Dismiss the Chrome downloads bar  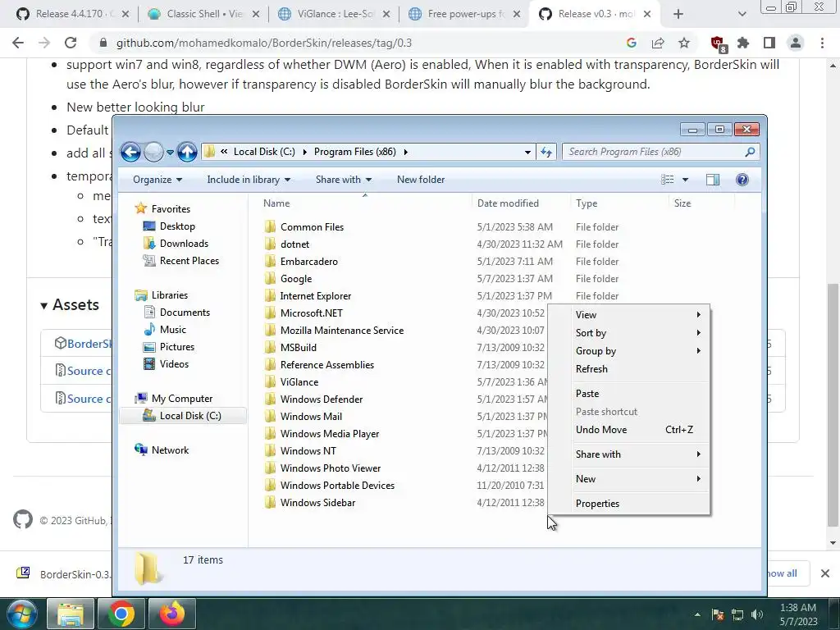pos(825,573)
